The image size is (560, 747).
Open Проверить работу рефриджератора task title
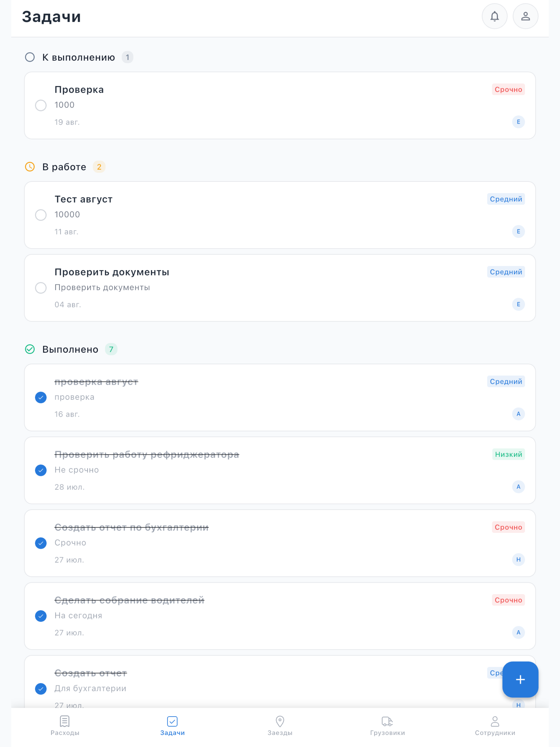(147, 454)
